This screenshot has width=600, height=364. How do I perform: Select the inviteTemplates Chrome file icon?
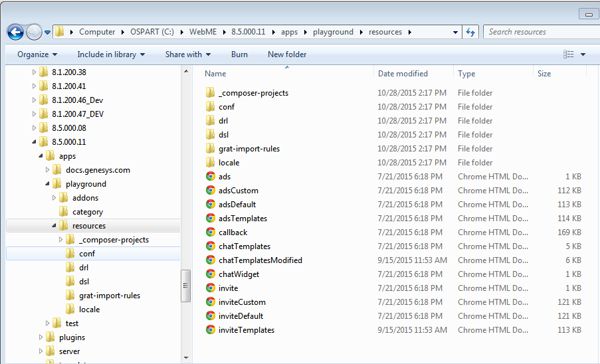[x=211, y=330]
